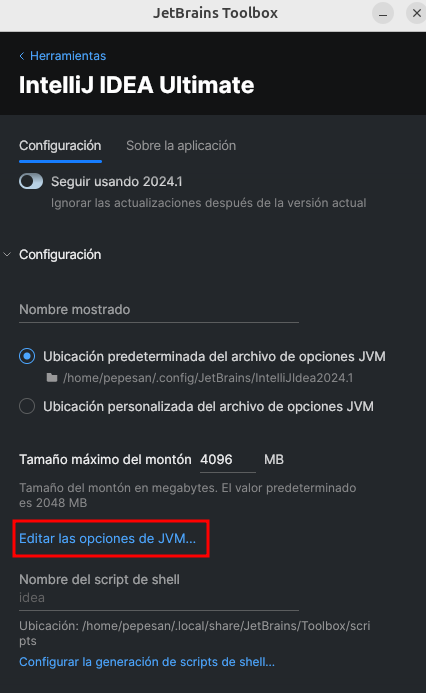The image size is (426, 693).
Task: Click the Configuración section header text
Action: (60, 255)
